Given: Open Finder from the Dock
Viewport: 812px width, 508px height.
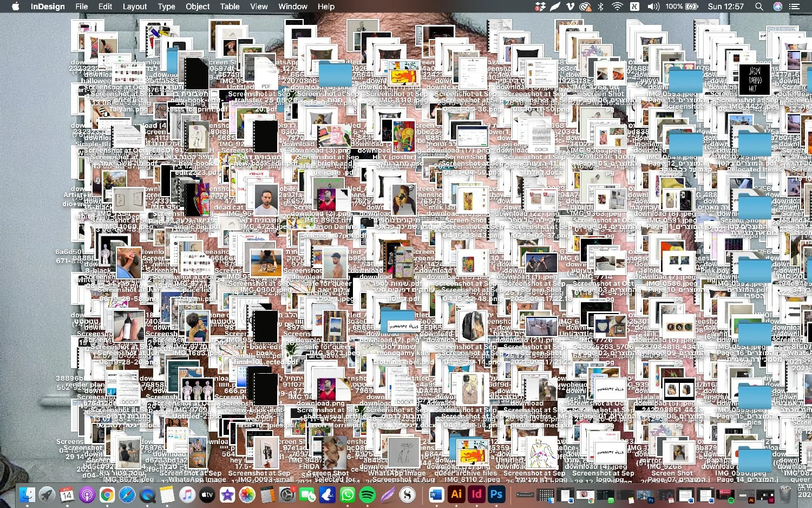Looking at the screenshot, I should 27,494.
